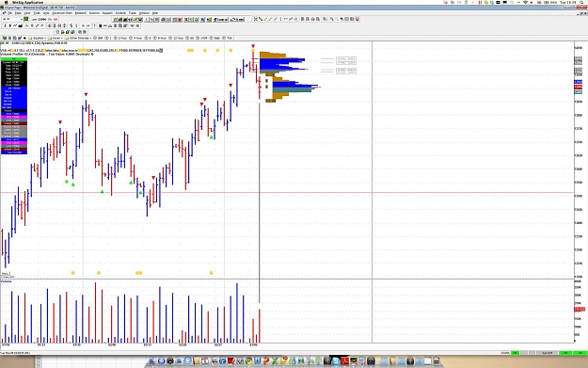Select the yellow trend line drawing tool
The width and height of the screenshot is (588, 368).
click(x=261, y=19)
